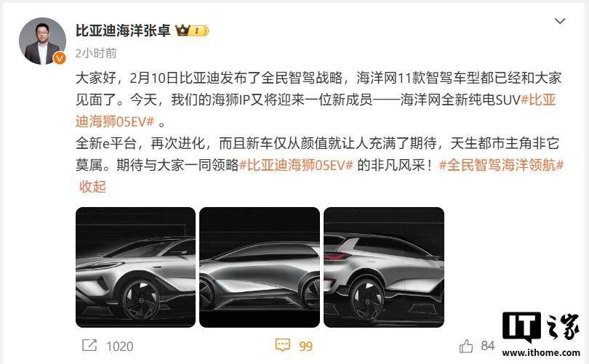Click the crown membership badge
This screenshot has width=589, height=364.
pyautogui.click(x=192, y=31)
